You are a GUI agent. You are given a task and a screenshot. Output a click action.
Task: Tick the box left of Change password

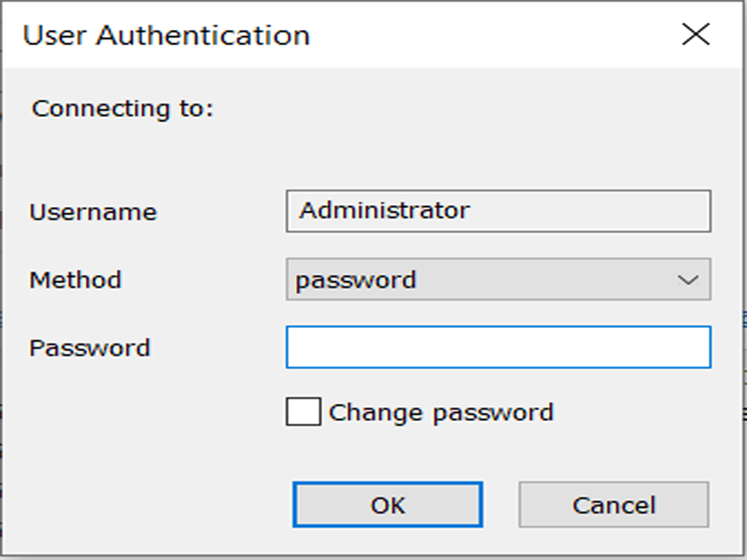click(x=303, y=412)
